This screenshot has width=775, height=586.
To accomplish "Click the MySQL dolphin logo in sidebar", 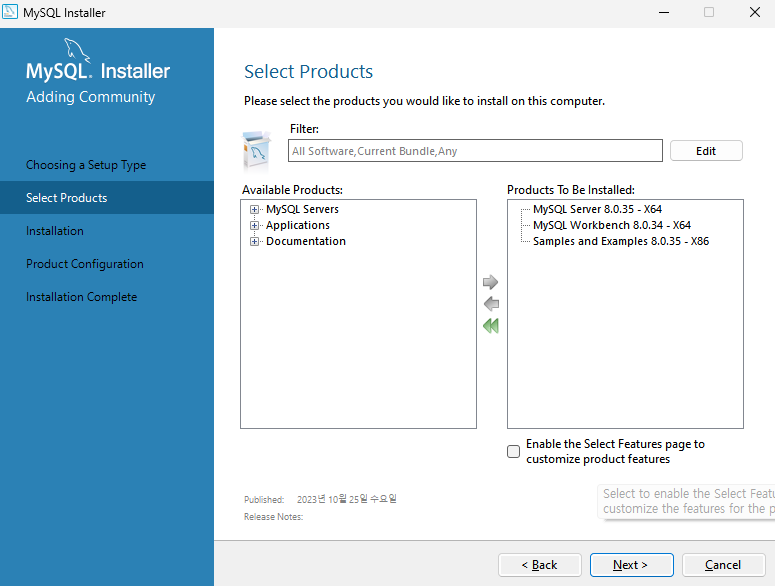I will pos(78,50).
